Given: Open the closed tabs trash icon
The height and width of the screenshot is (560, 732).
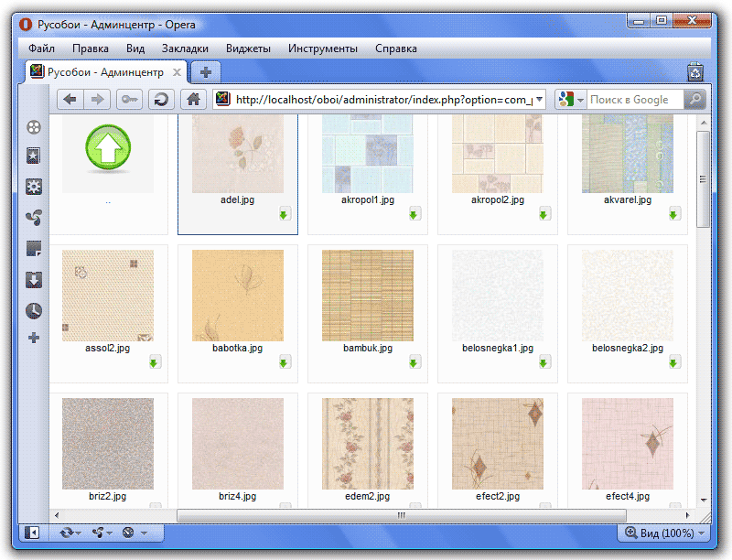Looking at the screenshot, I should click(x=695, y=71).
